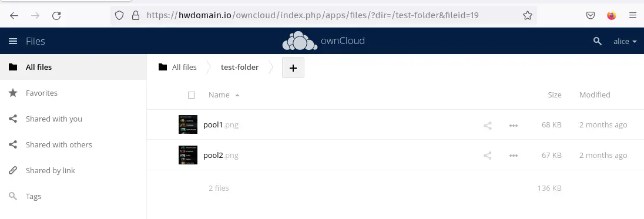Click the ownCloud cloud logo
Screen dimensions: 644x219
[x=300, y=41]
